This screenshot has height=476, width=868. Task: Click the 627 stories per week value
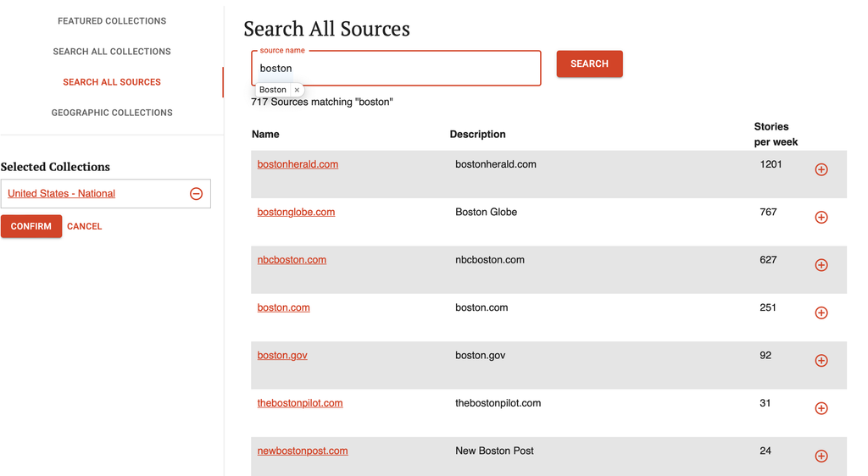coord(768,260)
